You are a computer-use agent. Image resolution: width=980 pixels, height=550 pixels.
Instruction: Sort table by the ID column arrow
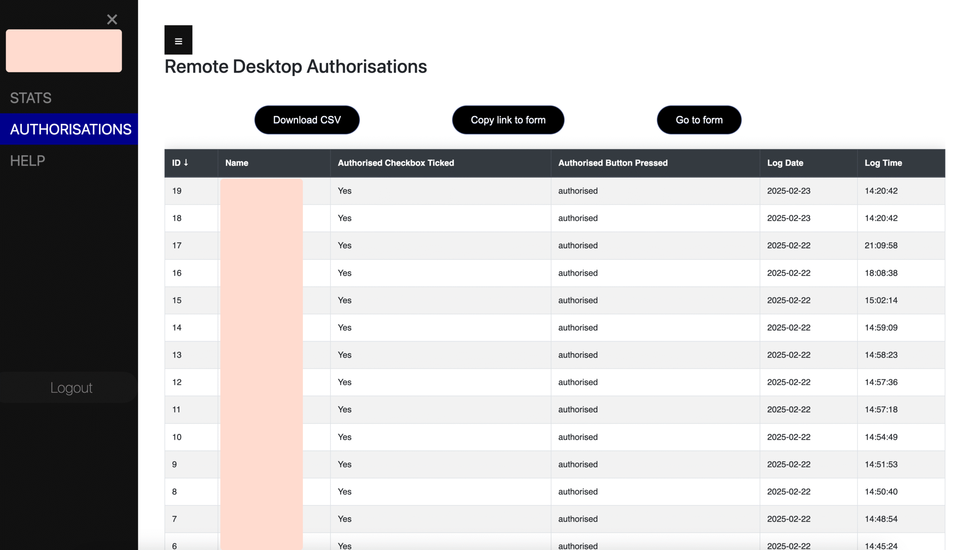(186, 163)
